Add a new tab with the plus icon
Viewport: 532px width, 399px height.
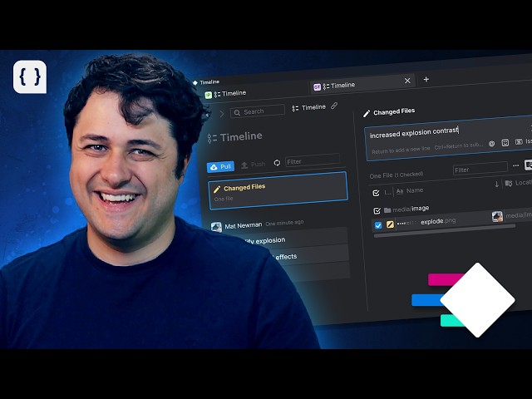point(426,80)
